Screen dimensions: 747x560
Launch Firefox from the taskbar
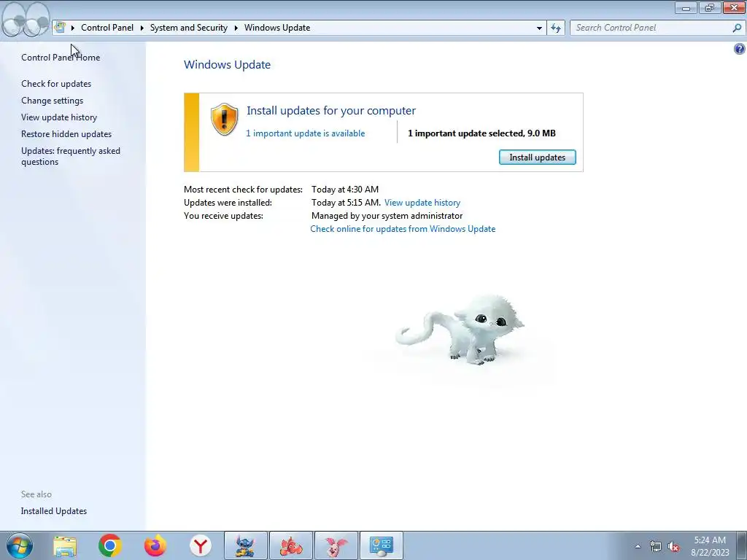(155, 545)
